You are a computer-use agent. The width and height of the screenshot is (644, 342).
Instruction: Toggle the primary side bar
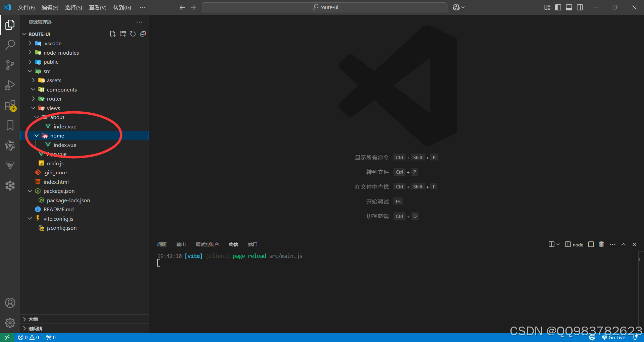tap(558, 7)
